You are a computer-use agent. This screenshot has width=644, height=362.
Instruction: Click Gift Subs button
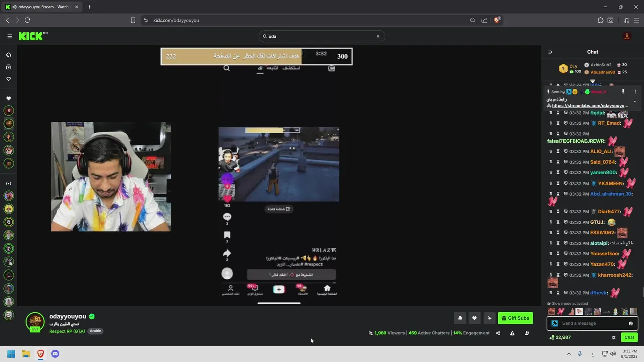click(x=515, y=318)
